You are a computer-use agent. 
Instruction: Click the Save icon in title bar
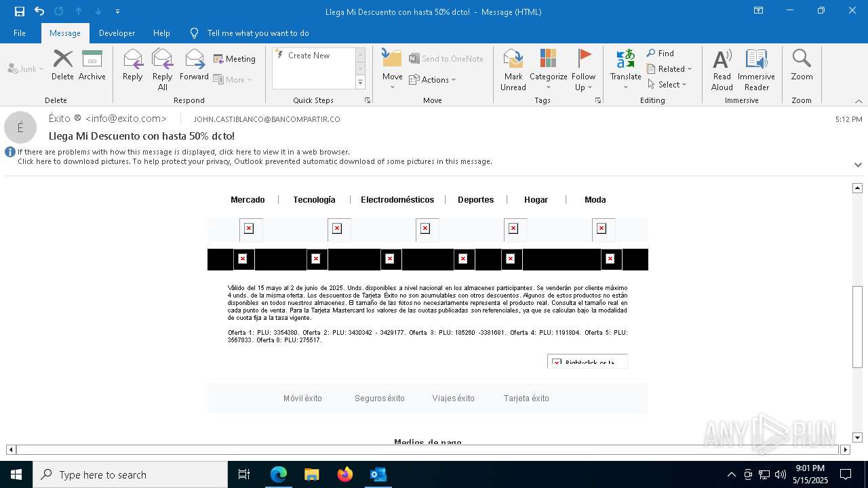point(19,12)
